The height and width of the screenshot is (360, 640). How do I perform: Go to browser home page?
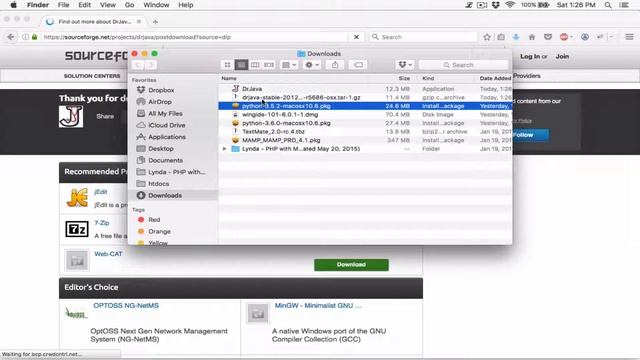coord(532,37)
